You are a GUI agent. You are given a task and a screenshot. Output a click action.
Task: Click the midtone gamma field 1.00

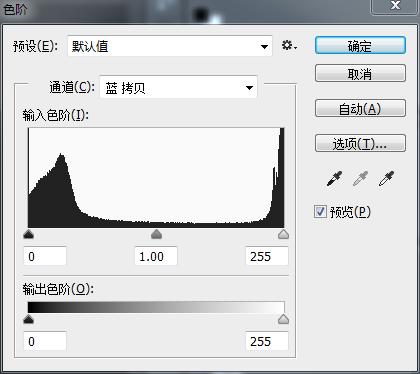(156, 256)
